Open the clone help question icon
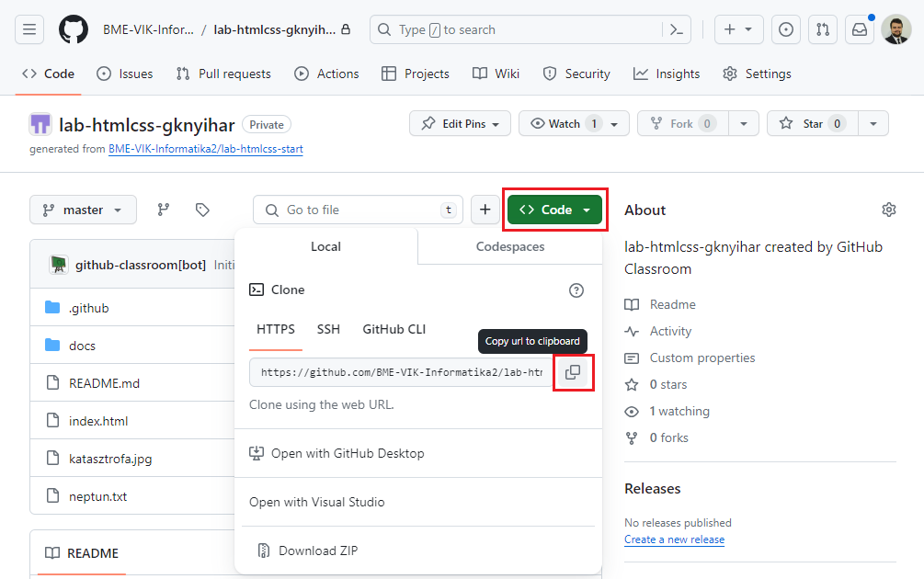The image size is (924, 579). pos(576,290)
